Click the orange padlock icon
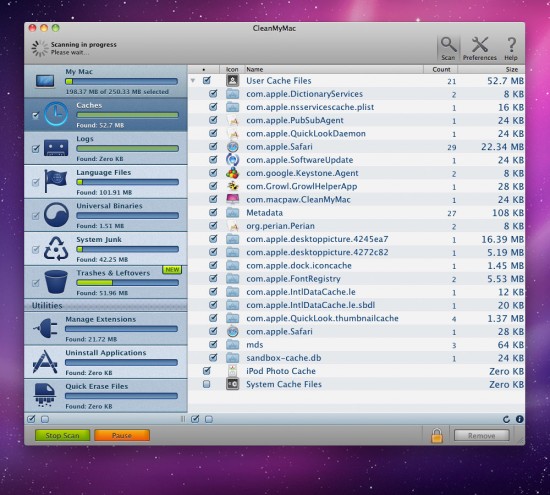The width and height of the screenshot is (550, 495). point(437,435)
